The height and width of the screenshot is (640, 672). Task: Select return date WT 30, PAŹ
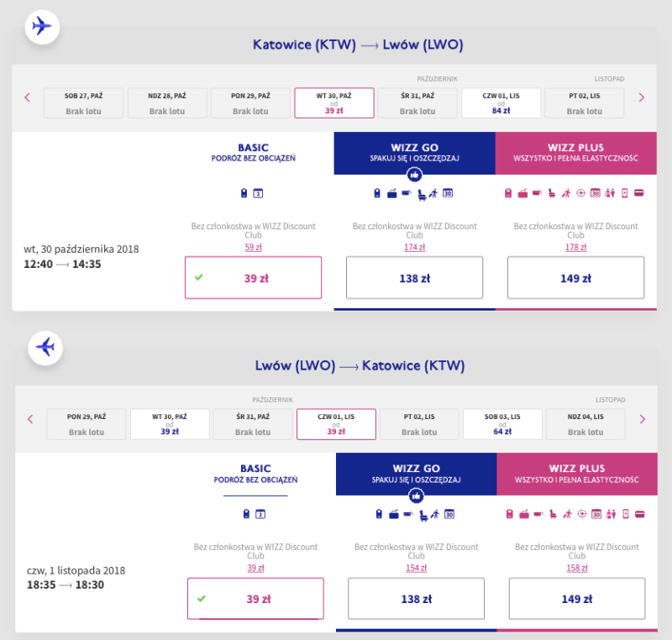pyautogui.click(x=170, y=424)
